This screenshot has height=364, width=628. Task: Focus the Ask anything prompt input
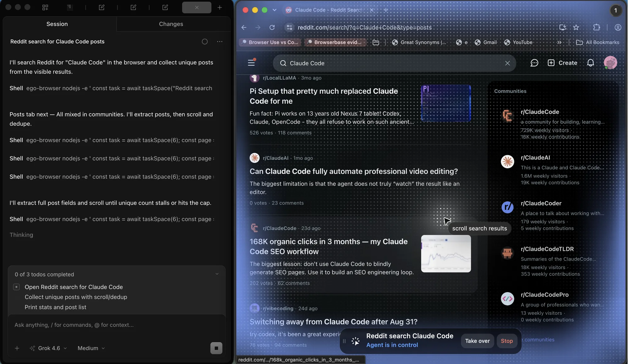[116, 325]
